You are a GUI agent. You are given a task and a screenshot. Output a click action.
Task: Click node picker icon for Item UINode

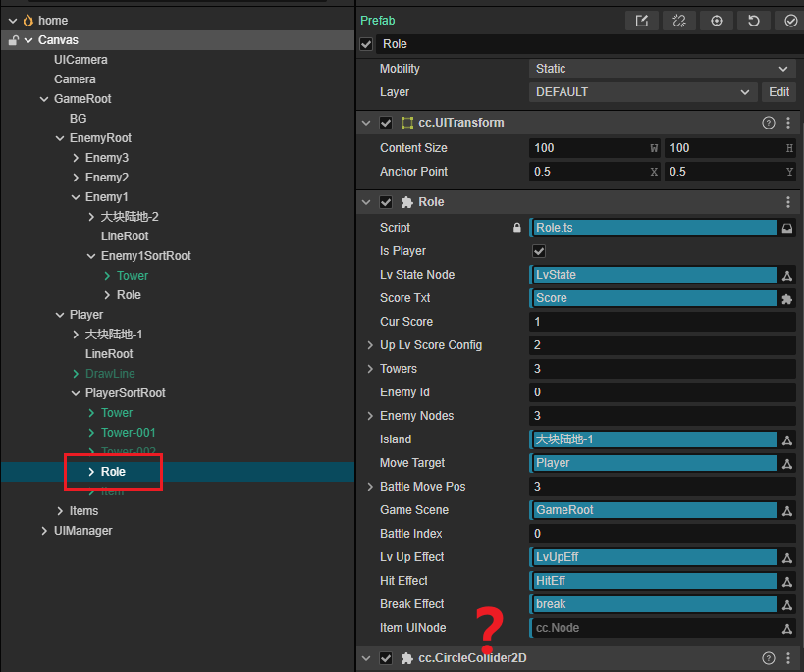(x=787, y=629)
